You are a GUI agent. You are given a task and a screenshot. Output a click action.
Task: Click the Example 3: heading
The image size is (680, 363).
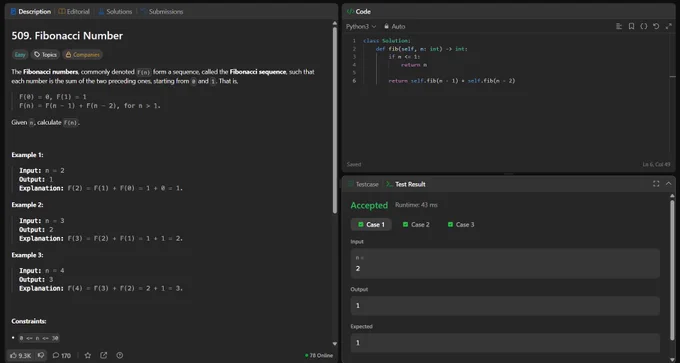27,255
